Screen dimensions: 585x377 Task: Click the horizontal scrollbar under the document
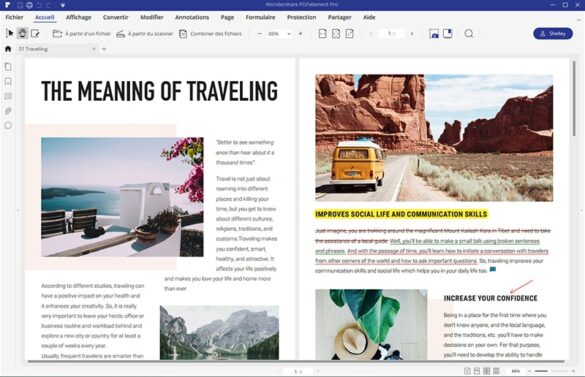pyautogui.click(x=295, y=361)
